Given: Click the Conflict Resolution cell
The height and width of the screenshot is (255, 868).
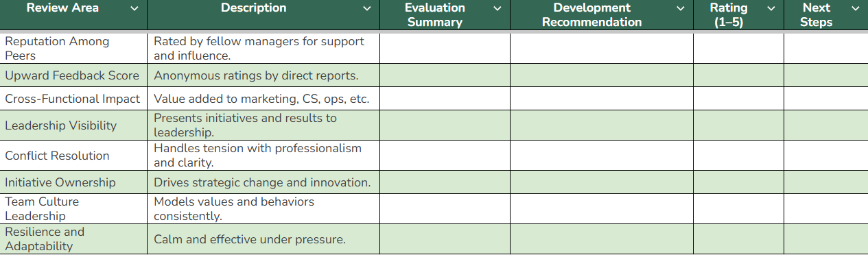Looking at the screenshot, I should [73, 156].
